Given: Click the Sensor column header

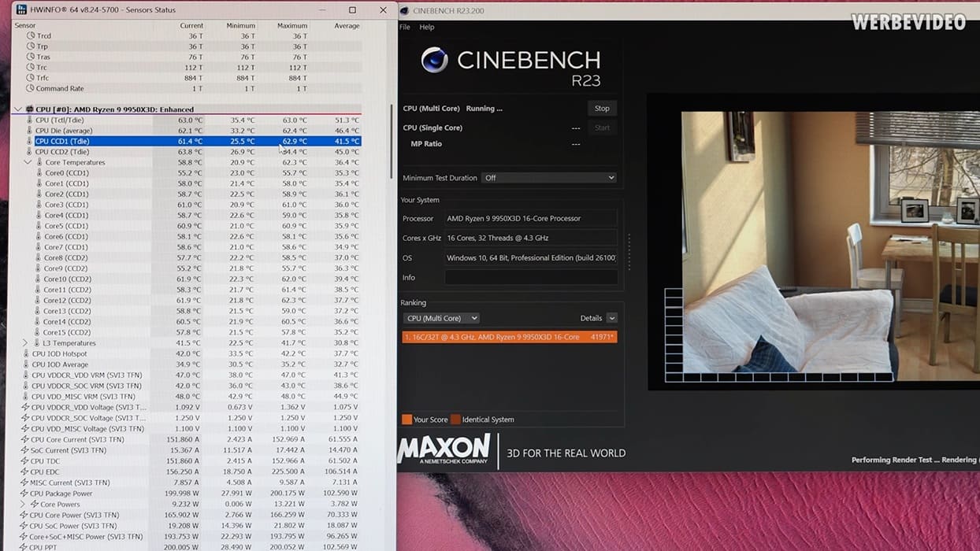Looking at the screenshot, I should (x=24, y=26).
